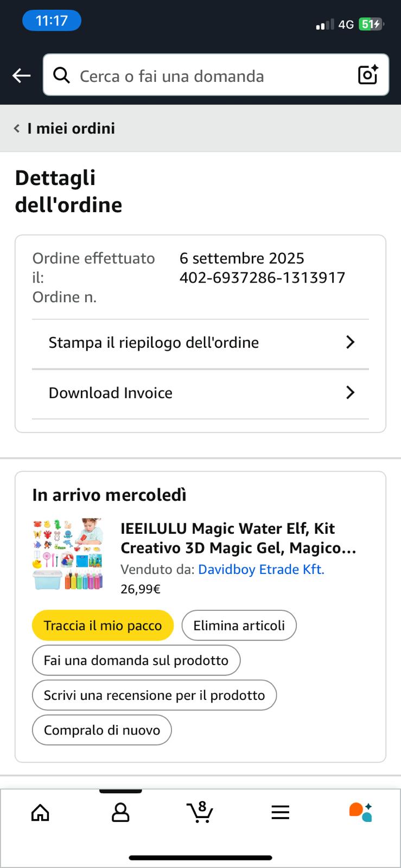
Task: Tap the search magnifier icon
Action: tap(61, 75)
